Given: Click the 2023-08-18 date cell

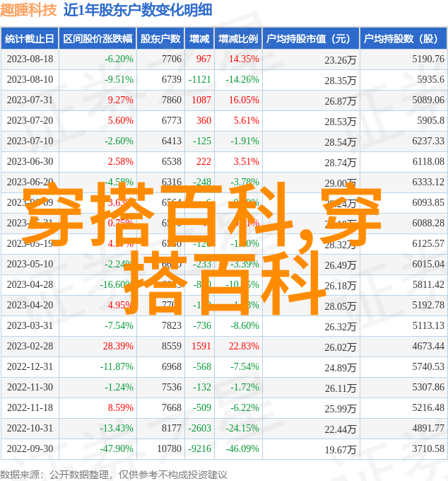Looking at the screenshot, I should click(x=30, y=59).
